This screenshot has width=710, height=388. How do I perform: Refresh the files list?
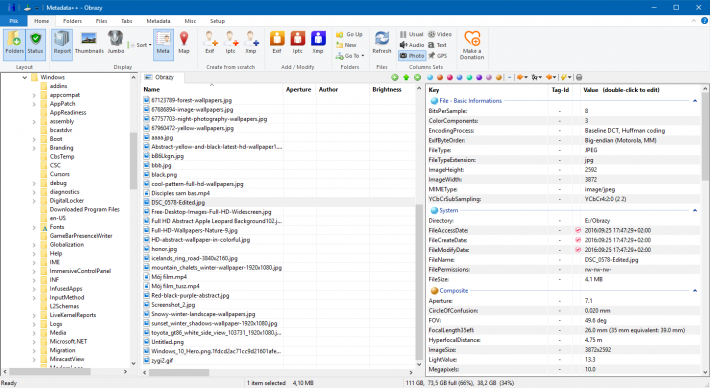point(382,43)
